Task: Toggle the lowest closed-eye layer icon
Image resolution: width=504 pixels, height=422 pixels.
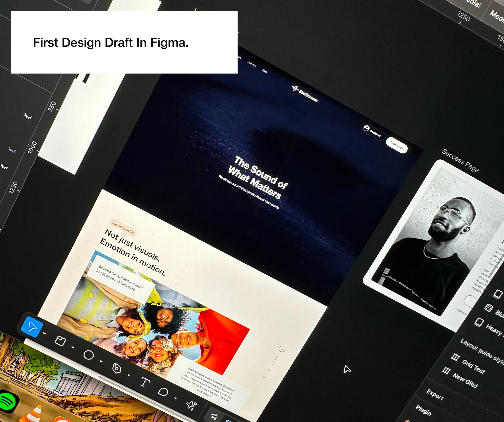Action: tap(4, 167)
